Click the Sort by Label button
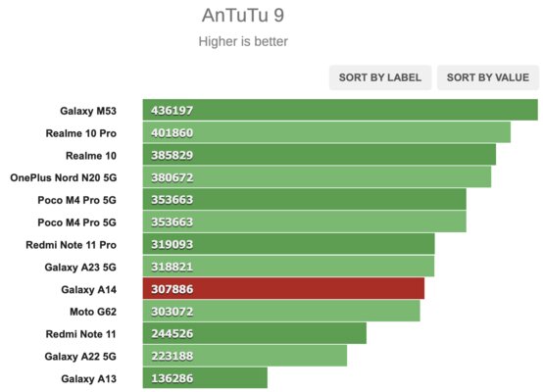543x392 pixels. pos(380,77)
